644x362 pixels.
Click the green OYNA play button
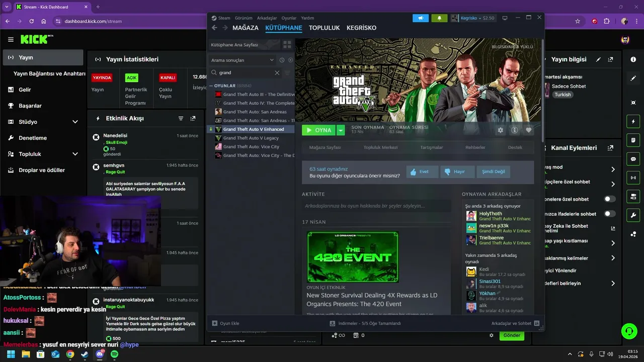[x=318, y=130]
